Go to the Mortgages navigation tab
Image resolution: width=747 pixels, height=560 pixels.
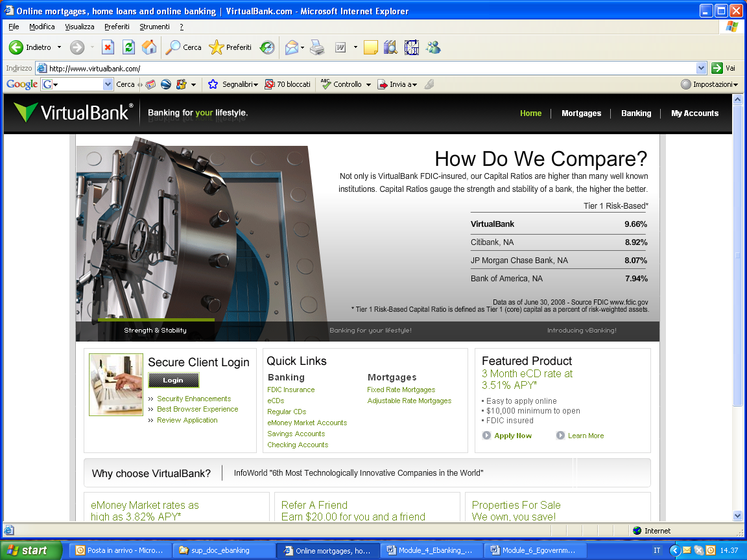pyautogui.click(x=581, y=113)
